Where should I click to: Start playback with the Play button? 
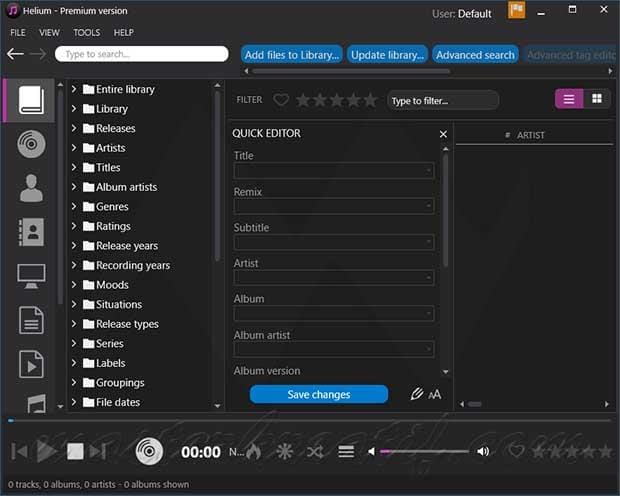[x=47, y=451]
